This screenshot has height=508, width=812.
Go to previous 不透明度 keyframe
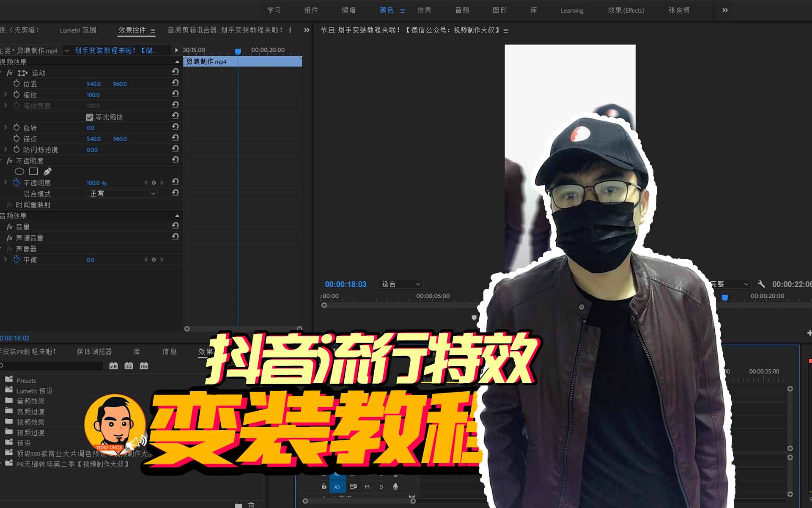(145, 183)
